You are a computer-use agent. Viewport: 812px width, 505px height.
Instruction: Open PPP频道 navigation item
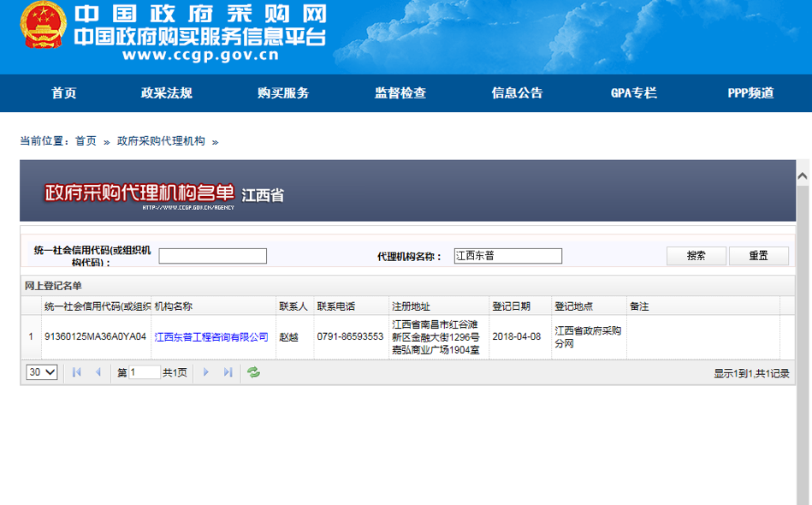pos(750,93)
